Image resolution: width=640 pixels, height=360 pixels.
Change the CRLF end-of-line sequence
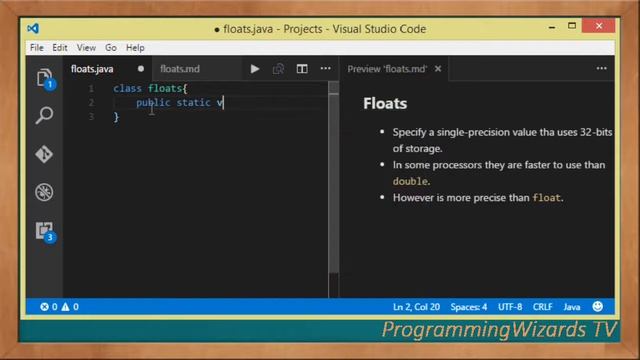tap(542, 307)
